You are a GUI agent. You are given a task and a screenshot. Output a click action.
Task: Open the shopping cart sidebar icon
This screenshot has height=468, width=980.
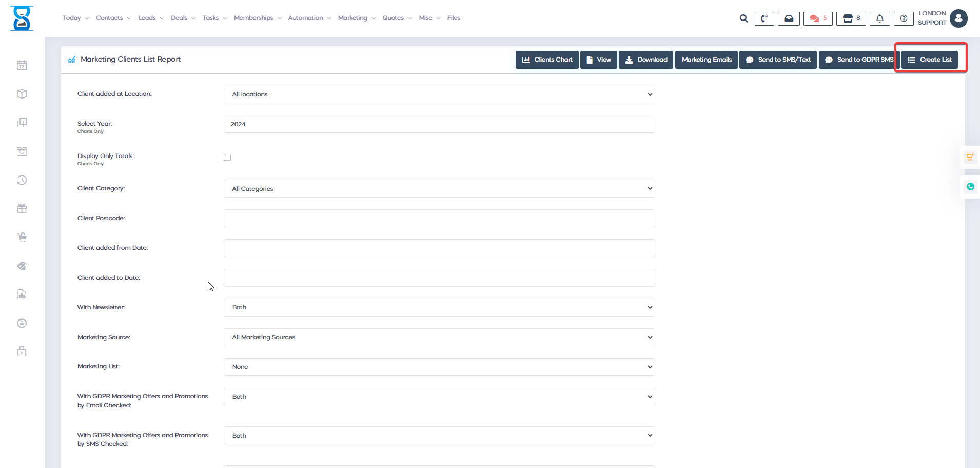[22, 237]
